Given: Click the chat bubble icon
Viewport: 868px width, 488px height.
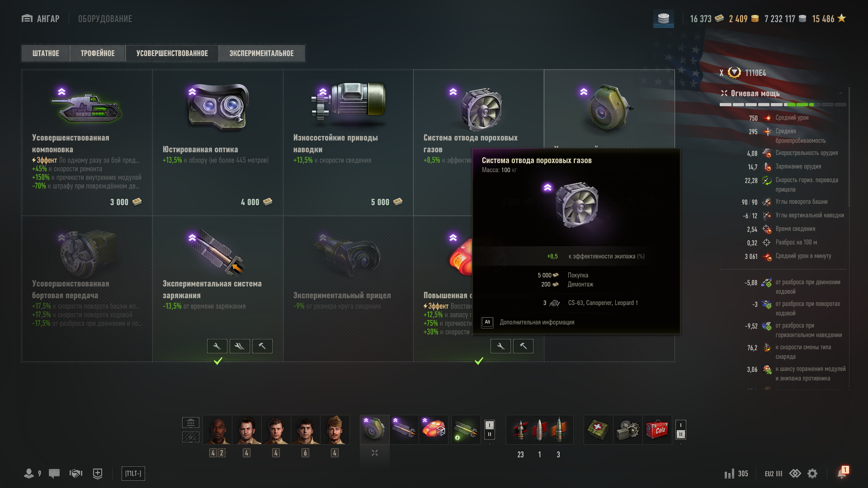Looking at the screenshot, I should 54,474.
